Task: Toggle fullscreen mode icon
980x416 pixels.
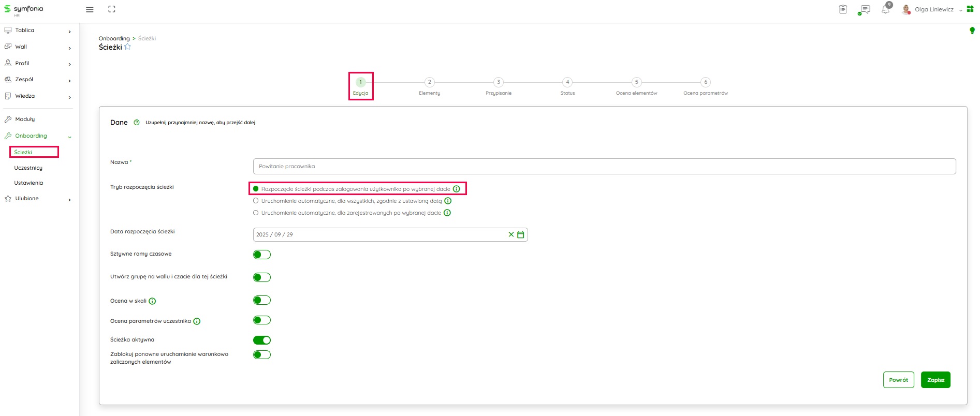Action: click(x=112, y=9)
